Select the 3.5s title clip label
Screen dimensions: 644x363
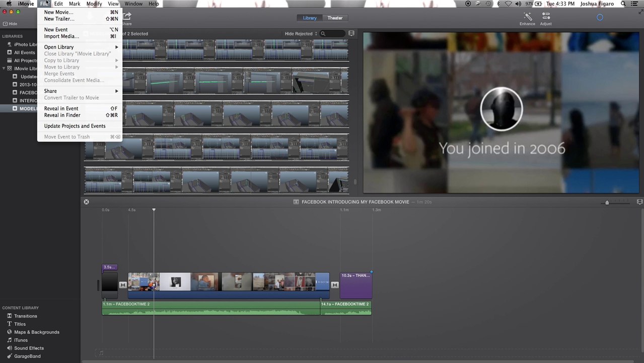pos(110,267)
